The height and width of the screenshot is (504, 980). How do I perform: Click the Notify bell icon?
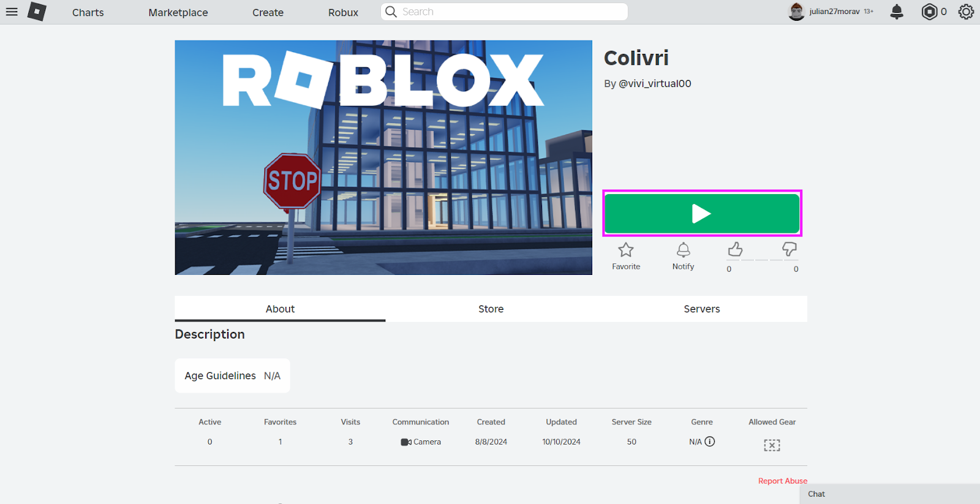pos(683,250)
